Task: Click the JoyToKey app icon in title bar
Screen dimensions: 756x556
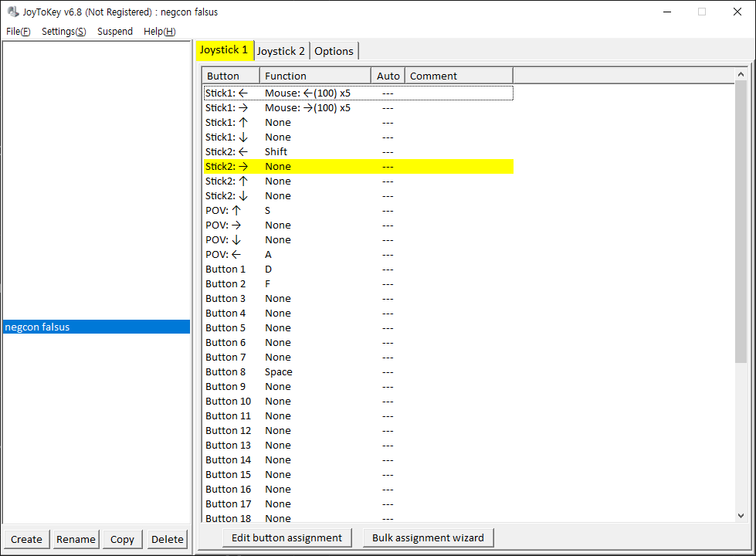Action: (13, 12)
